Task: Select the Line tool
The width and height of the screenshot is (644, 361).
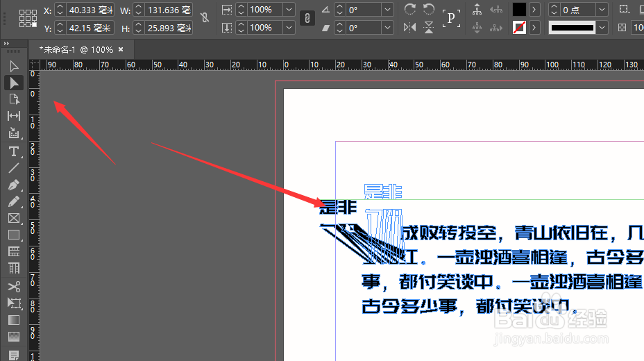Action: (14, 168)
